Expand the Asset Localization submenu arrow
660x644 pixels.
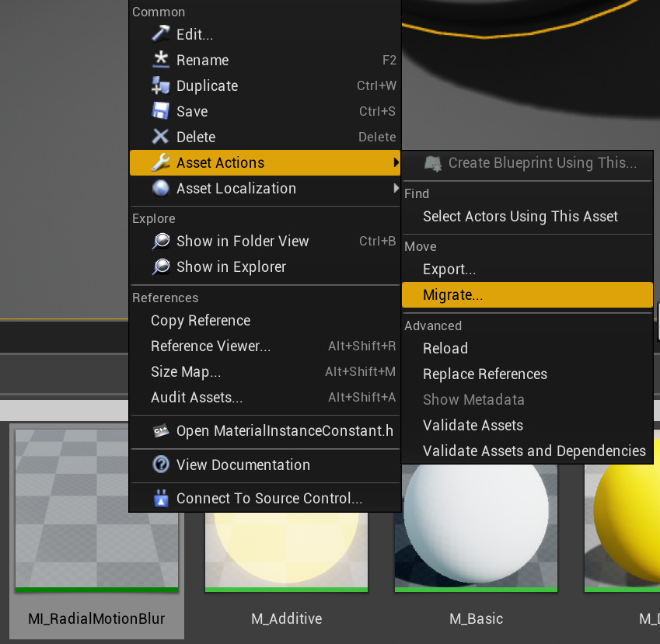[395, 188]
